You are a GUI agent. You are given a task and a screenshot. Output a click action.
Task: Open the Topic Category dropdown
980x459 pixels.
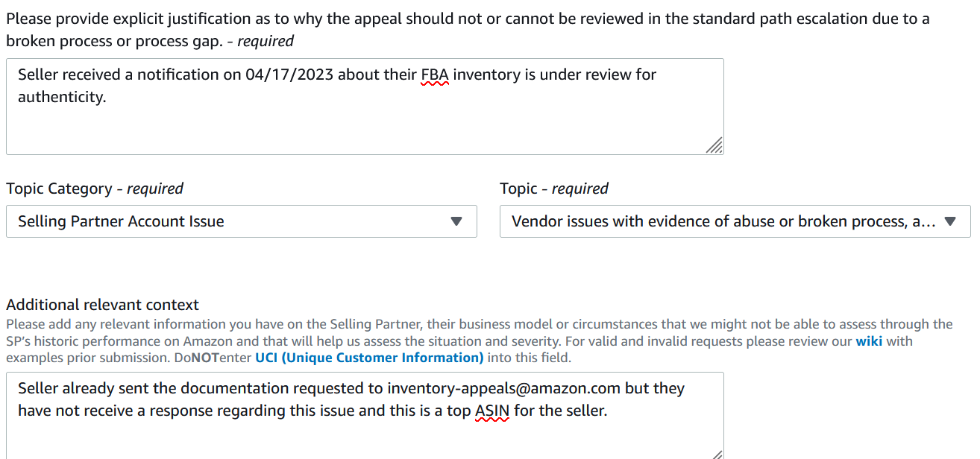point(241,221)
